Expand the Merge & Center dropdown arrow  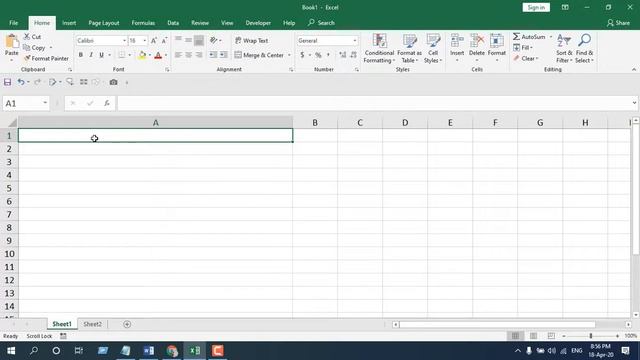click(289, 55)
